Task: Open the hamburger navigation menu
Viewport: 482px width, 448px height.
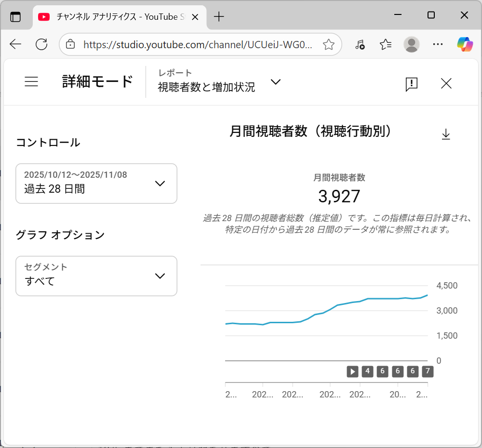Action: (31, 82)
